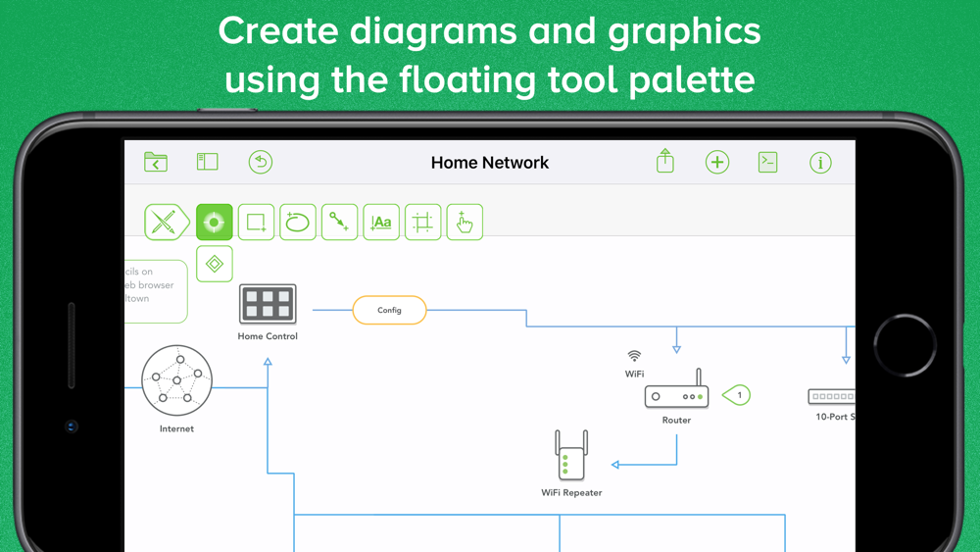Screen dimensions: 980x552
Task: Toggle the sidebar panel icon
Action: click(x=208, y=162)
